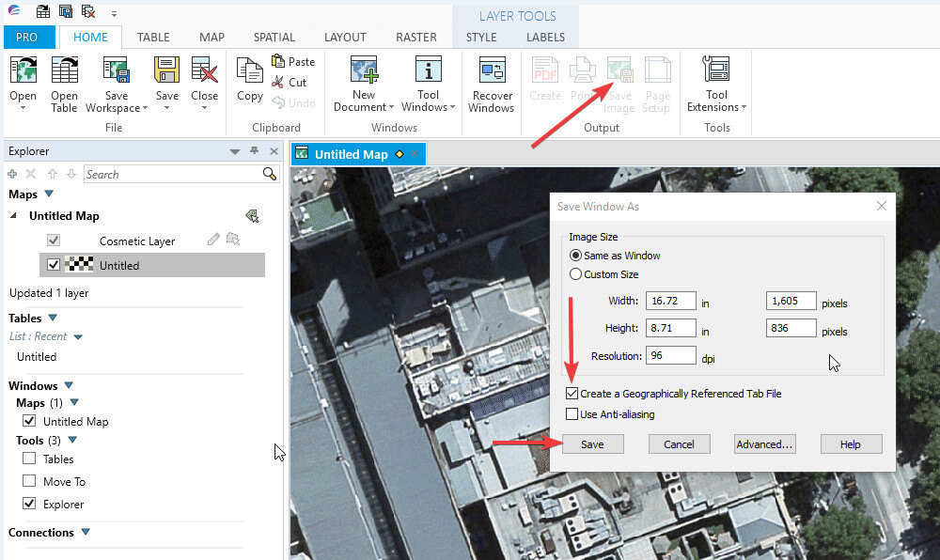This screenshot has width=940, height=560.
Task: Uncheck Create a Geographically Referenced Tab File
Action: click(572, 394)
